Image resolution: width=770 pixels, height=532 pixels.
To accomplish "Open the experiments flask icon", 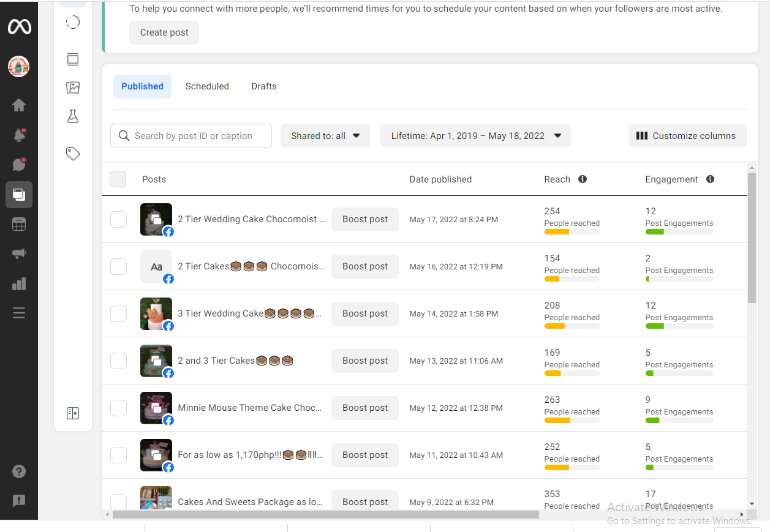I will pos(73,116).
